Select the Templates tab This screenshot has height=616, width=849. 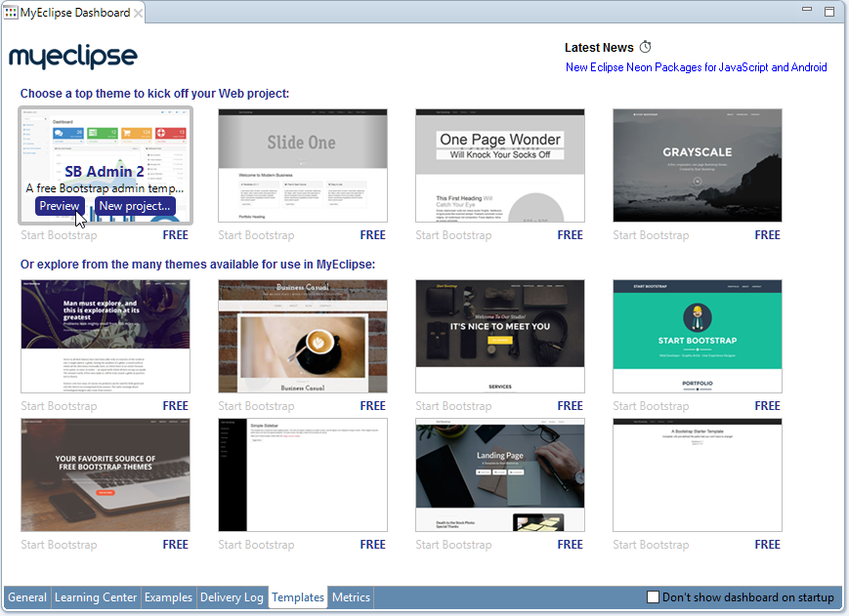[x=297, y=596]
